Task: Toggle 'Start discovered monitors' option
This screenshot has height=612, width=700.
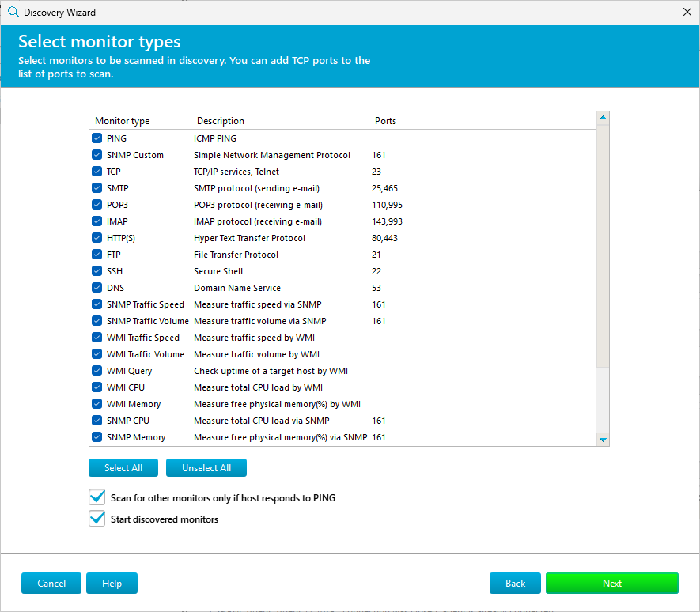Action: click(96, 519)
